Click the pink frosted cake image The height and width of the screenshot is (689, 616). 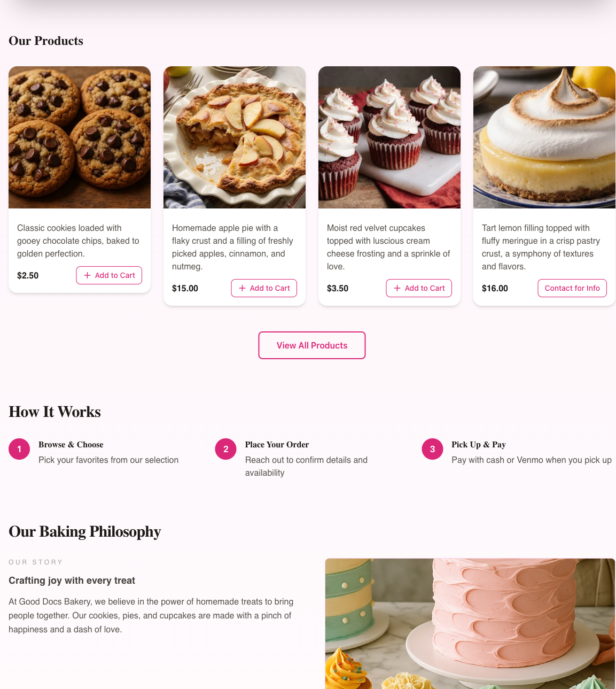click(x=470, y=624)
